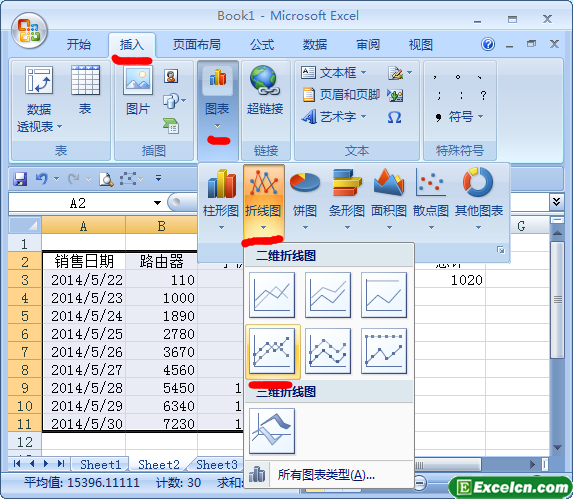Viewport: 573px width, 499px height.
Task: Open the Name Box dropdown arrow
Action: pos(157,203)
